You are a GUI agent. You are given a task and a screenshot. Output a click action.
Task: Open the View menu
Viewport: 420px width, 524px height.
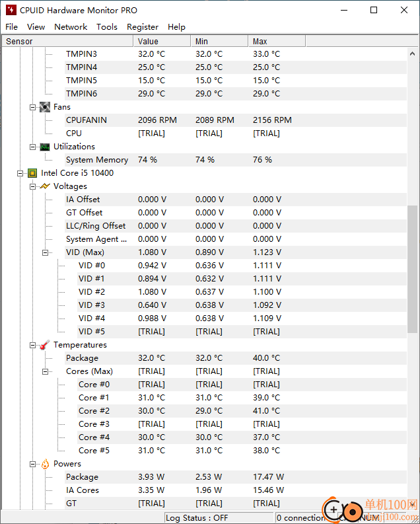(36, 26)
